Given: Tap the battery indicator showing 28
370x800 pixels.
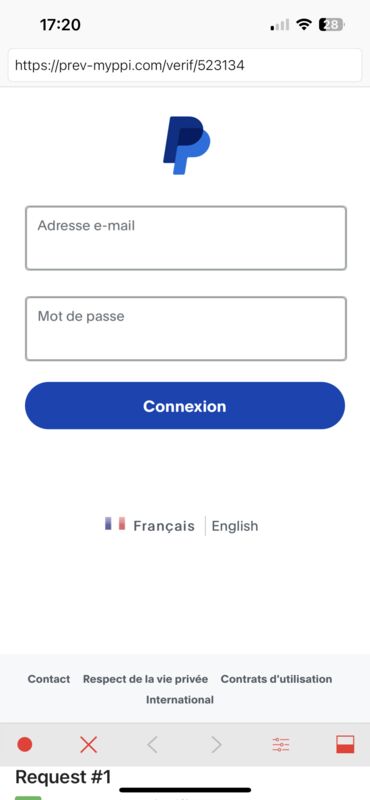Looking at the screenshot, I should tap(332, 24).
